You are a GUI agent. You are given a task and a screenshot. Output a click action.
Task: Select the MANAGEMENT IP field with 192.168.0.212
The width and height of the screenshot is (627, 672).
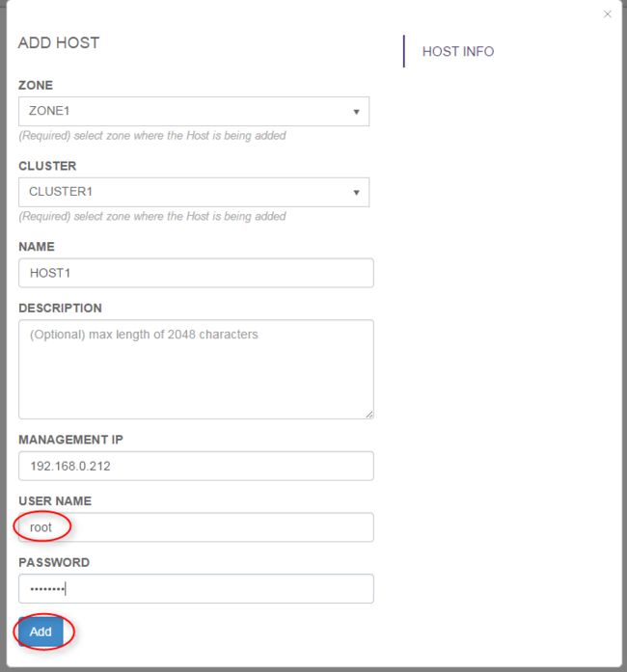tap(196, 466)
